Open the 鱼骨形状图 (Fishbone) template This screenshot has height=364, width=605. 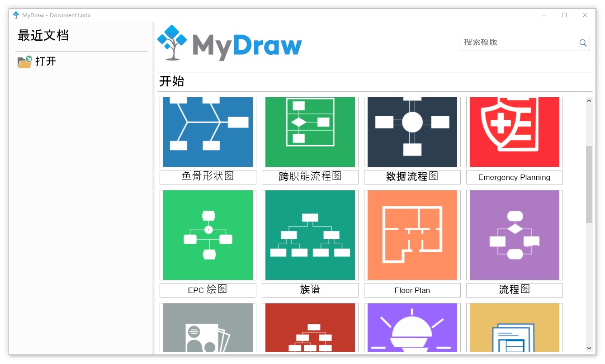208,132
